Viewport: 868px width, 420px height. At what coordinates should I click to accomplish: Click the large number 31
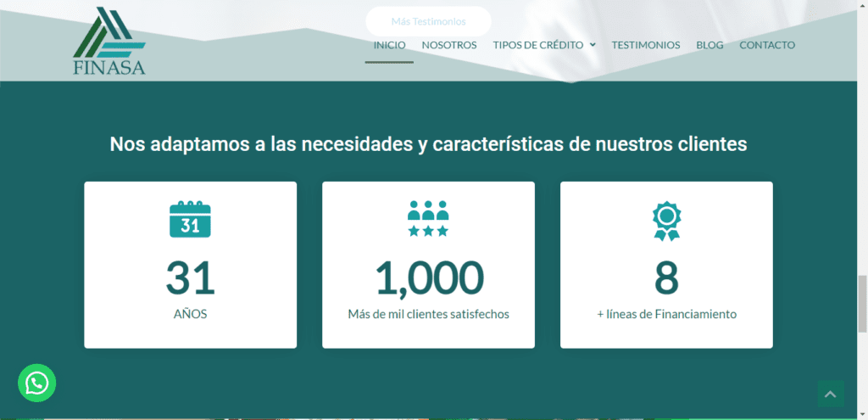click(190, 277)
